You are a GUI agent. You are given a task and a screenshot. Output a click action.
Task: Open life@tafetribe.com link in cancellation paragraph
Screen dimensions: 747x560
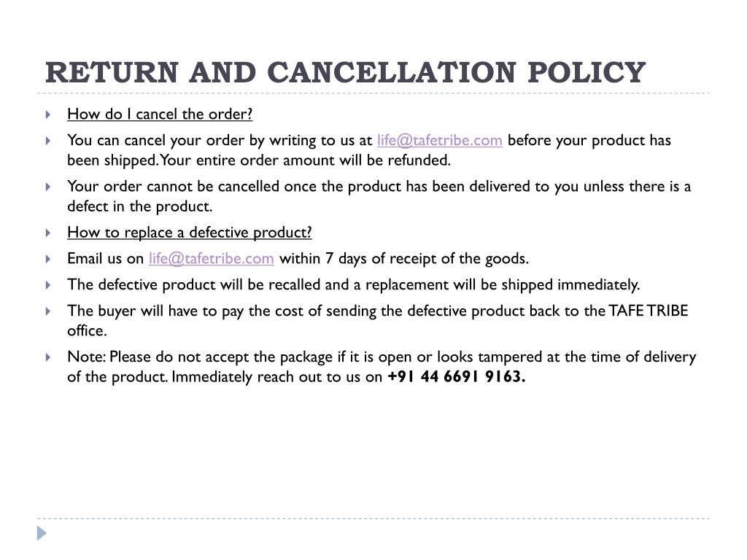pos(440,140)
